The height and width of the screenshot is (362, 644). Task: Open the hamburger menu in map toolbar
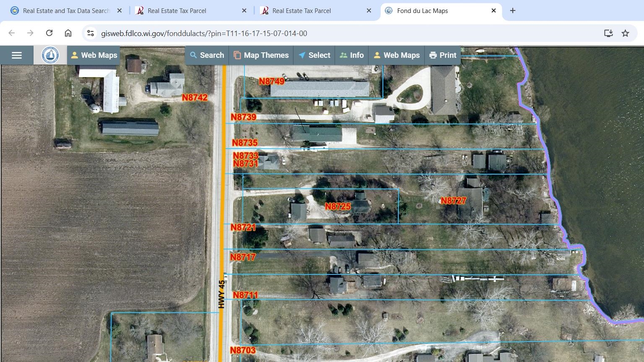click(17, 55)
